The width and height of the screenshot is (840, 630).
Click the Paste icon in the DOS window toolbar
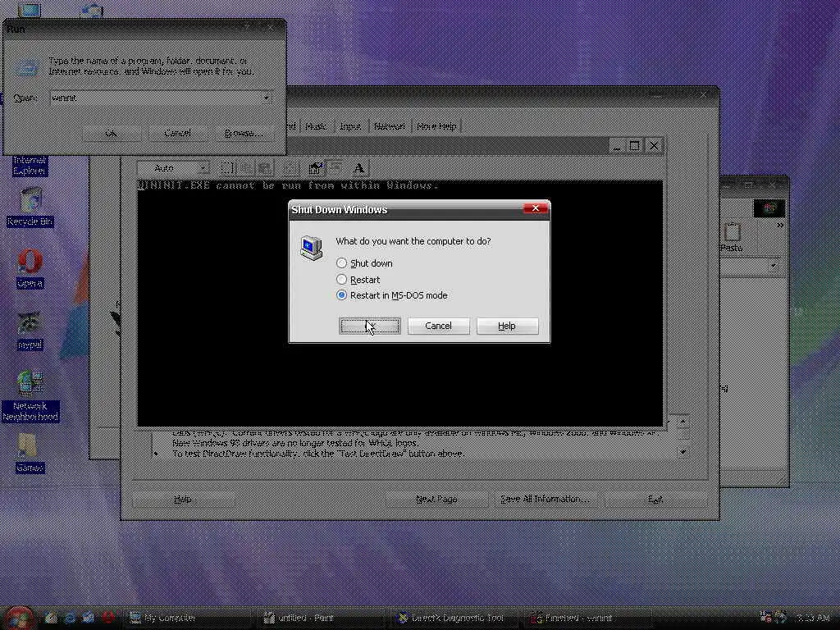265,167
